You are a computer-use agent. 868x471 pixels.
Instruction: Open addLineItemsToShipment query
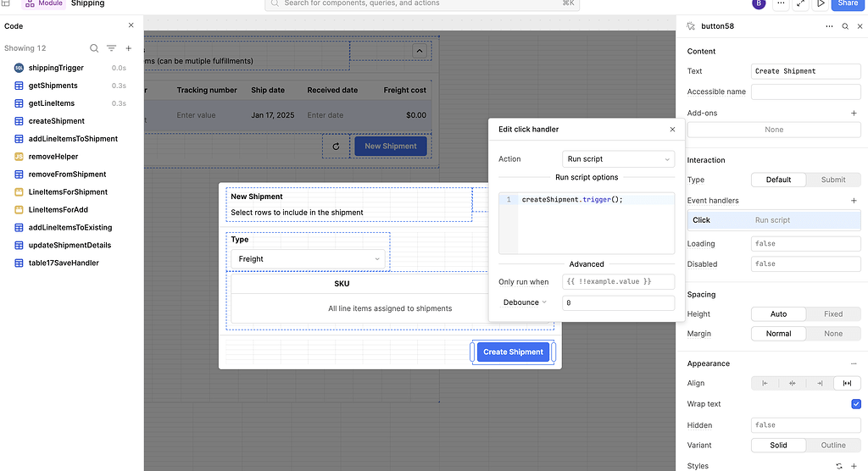click(72, 138)
